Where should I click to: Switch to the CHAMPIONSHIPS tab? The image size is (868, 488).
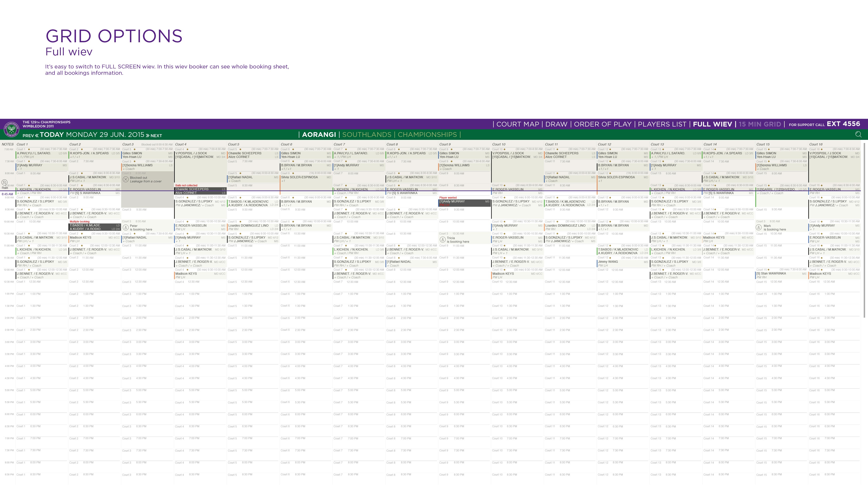(427, 135)
